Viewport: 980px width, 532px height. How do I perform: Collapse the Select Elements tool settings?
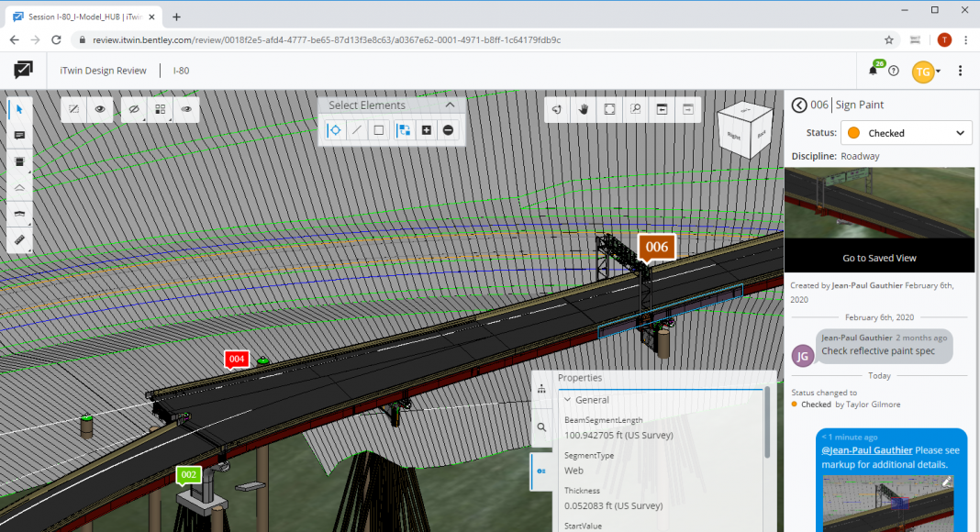(450, 105)
